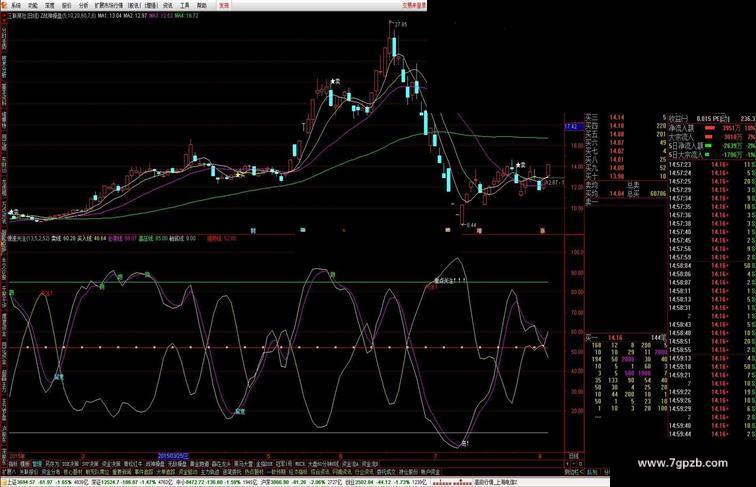
Task: Select the highlighted 管理 tab
Action: pos(37,463)
